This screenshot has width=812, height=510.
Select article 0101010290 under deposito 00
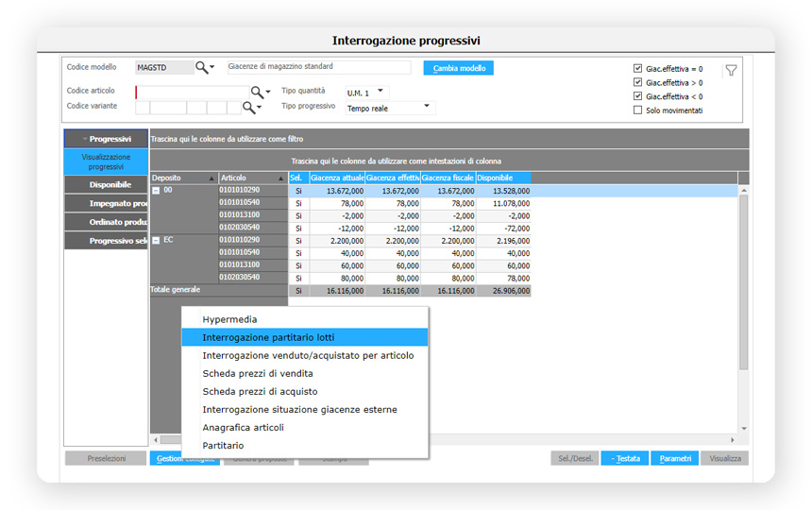pyautogui.click(x=253, y=191)
